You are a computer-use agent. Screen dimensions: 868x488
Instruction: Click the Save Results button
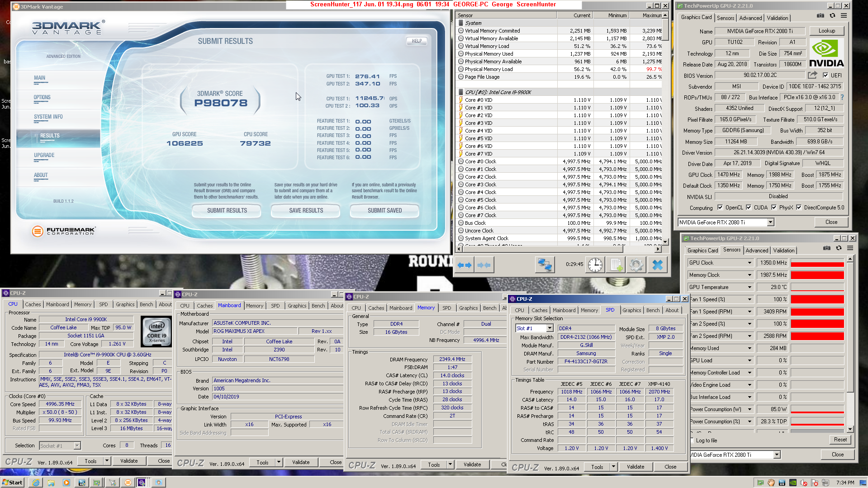coord(306,211)
